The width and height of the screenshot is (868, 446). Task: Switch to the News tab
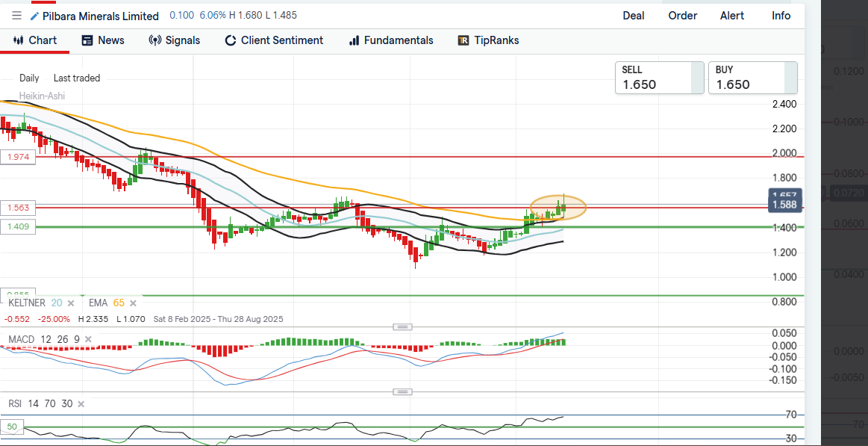(x=103, y=40)
